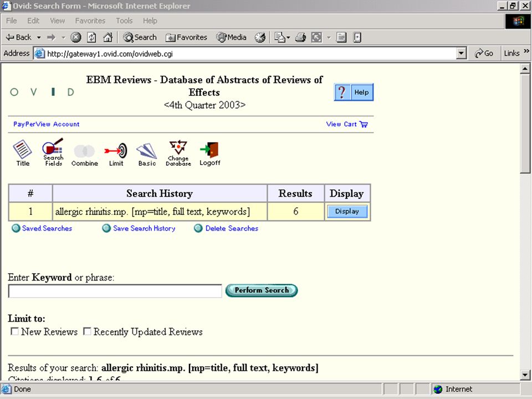This screenshot has height=399, width=532.
Task: Open the History toolbar icon
Action: [260, 37]
